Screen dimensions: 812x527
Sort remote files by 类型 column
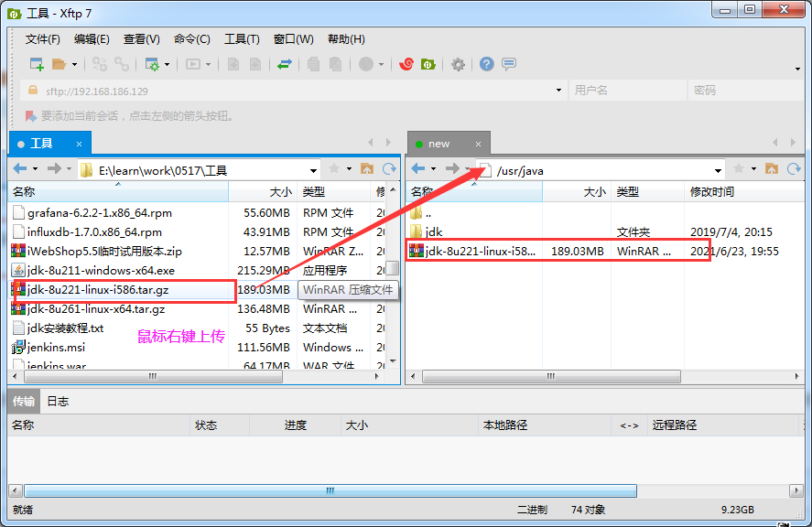(648, 192)
